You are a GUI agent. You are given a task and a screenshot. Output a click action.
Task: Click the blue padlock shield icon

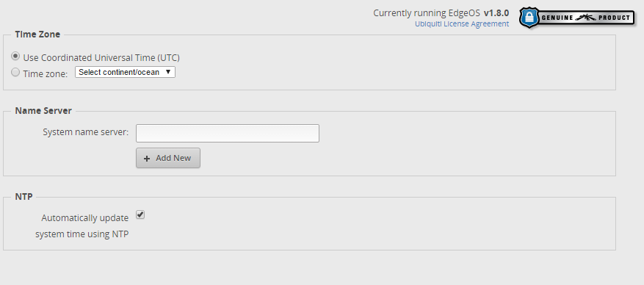[529, 17]
